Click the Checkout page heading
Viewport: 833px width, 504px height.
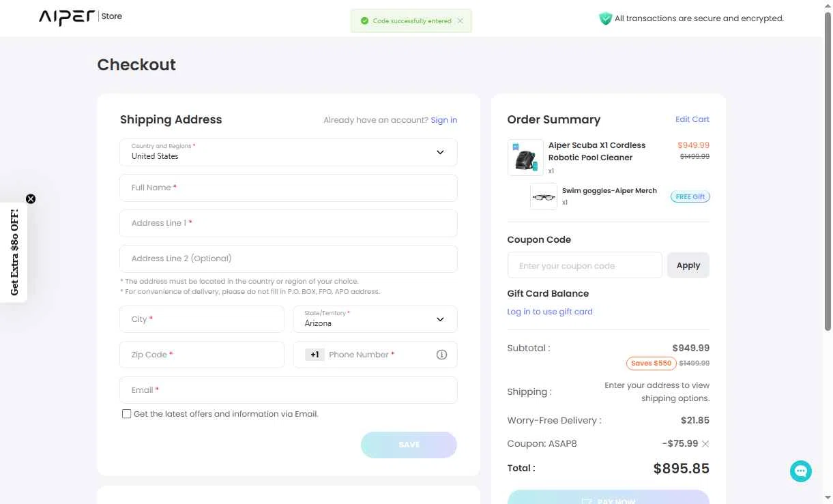[x=136, y=65]
